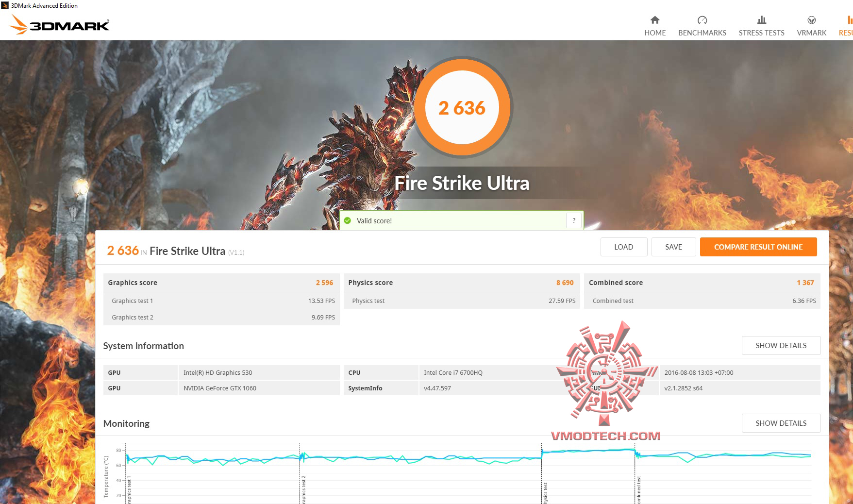Image resolution: width=853 pixels, height=504 pixels.
Task: Click the question mark help button
Action: tap(574, 220)
